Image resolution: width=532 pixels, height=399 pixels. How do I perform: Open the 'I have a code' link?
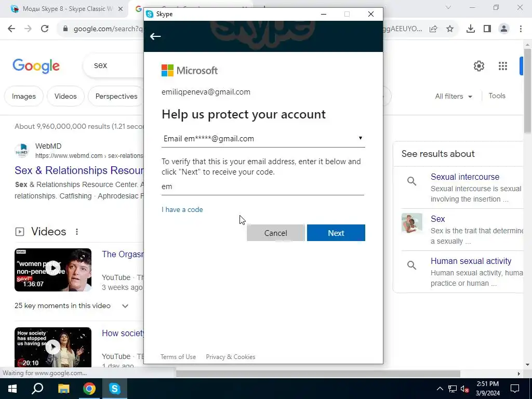tap(182, 210)
